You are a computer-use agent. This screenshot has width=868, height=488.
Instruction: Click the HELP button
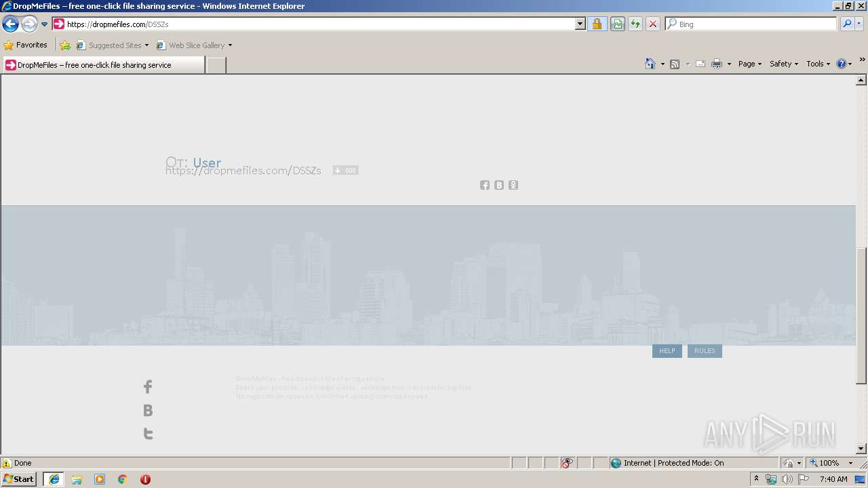pyautogui.click(x=667, y=351)
